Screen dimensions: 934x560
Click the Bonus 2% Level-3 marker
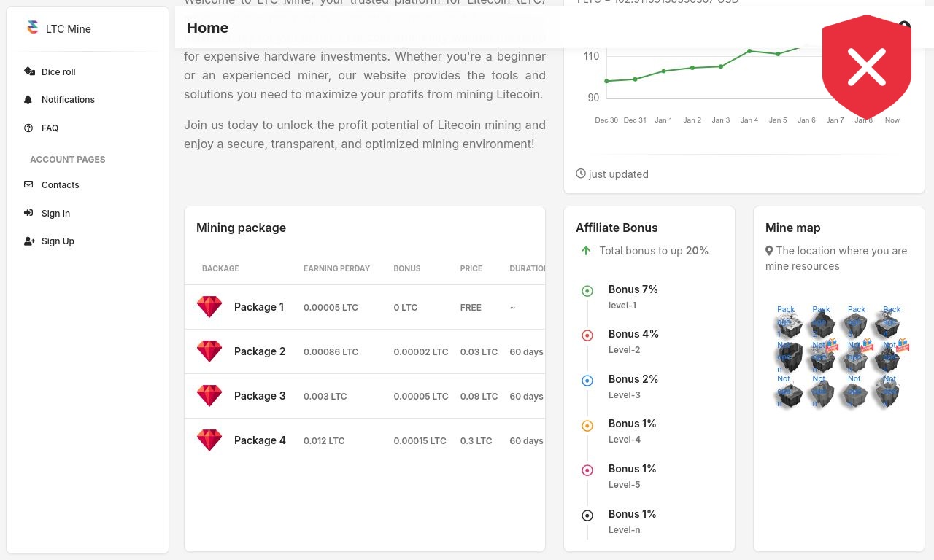(587, 381)
